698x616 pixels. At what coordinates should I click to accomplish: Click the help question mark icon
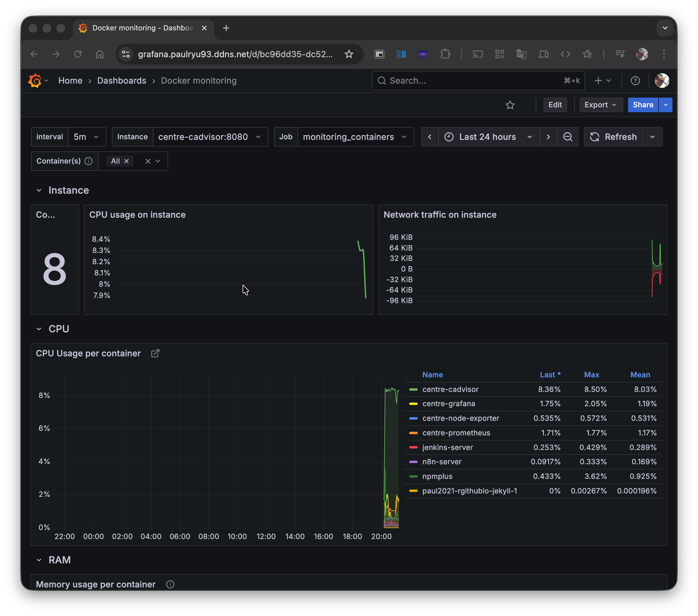(x=635, y=81)
